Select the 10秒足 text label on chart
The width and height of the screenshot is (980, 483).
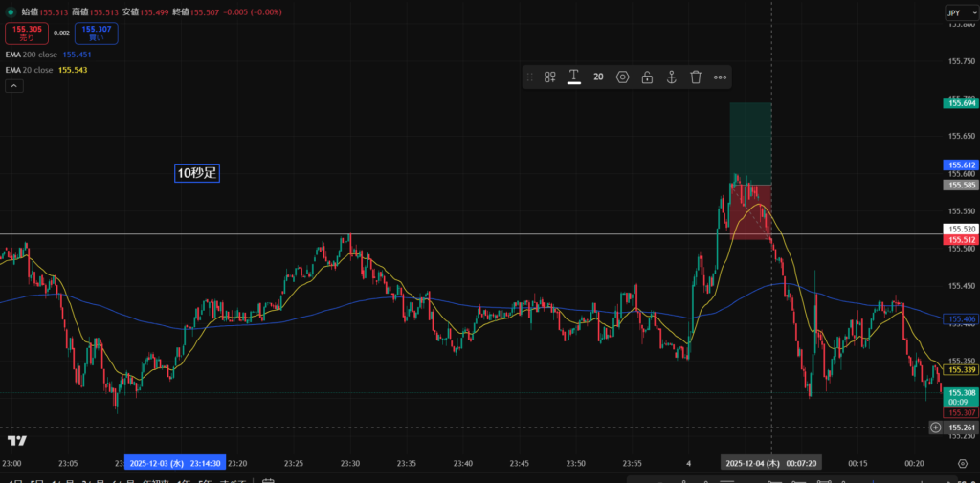point(197,173)
